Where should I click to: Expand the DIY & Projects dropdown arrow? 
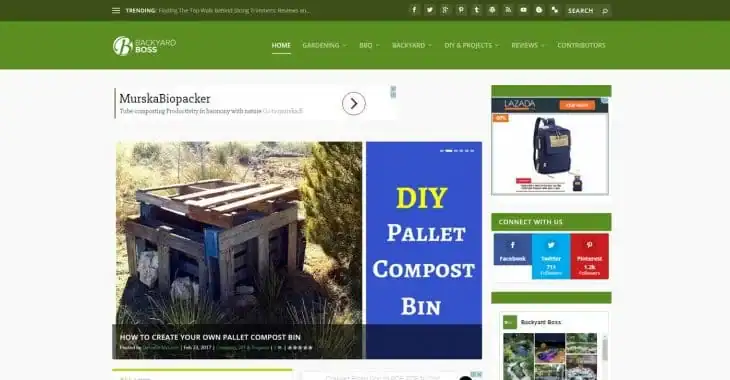tap(497, 46)
